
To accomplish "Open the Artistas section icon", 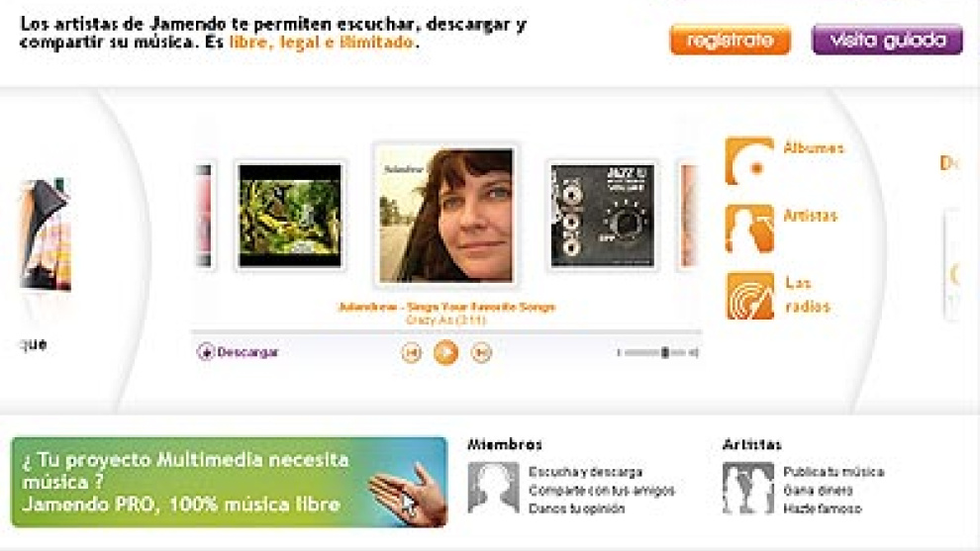I will (x=748, y=229).
